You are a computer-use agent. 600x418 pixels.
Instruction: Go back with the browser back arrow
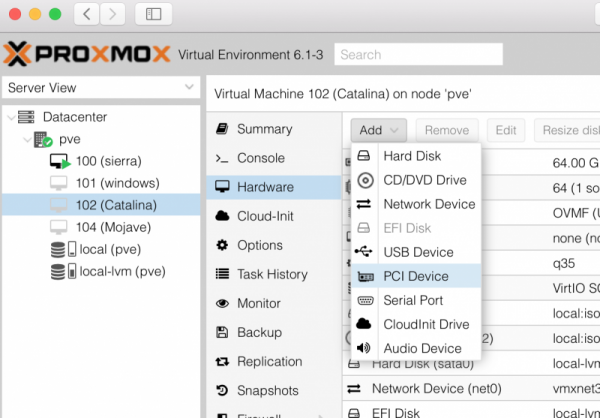pos(86,14)
